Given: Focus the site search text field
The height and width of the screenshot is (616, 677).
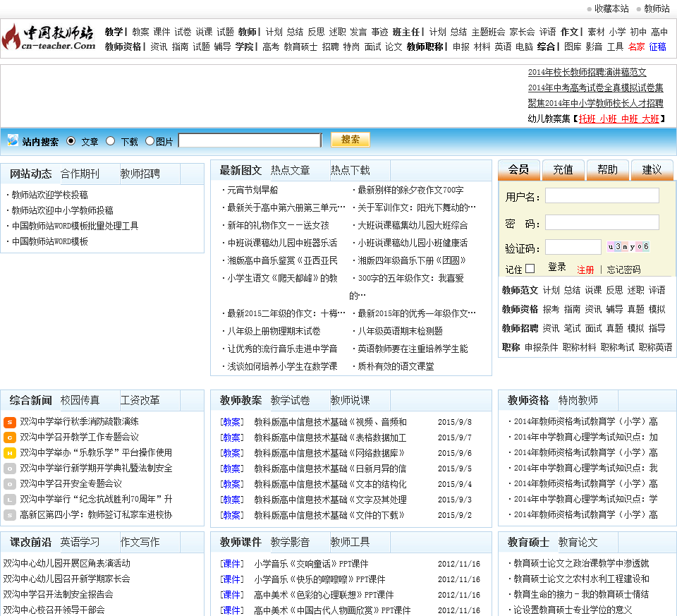Looking at the screenshot, I should pos(250,140).
